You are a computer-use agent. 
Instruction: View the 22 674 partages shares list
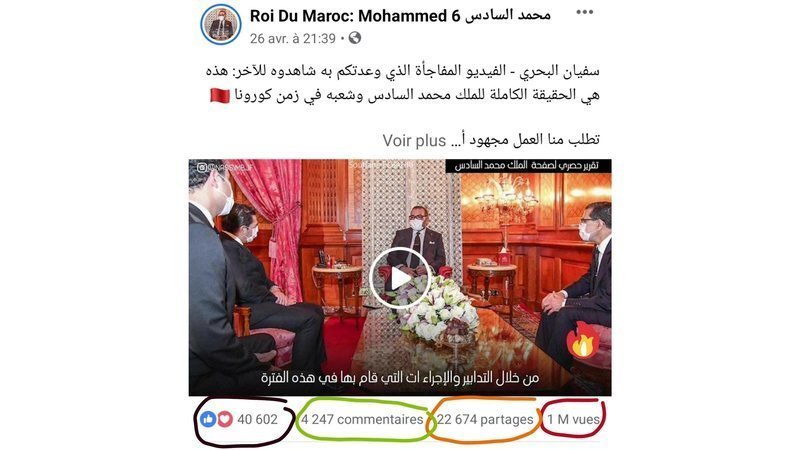pos(485,419)
